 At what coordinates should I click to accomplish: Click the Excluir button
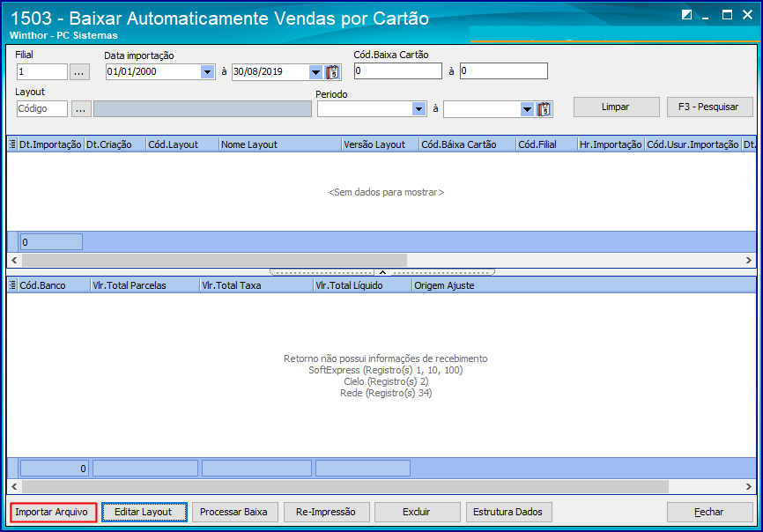tap(417, 512)
